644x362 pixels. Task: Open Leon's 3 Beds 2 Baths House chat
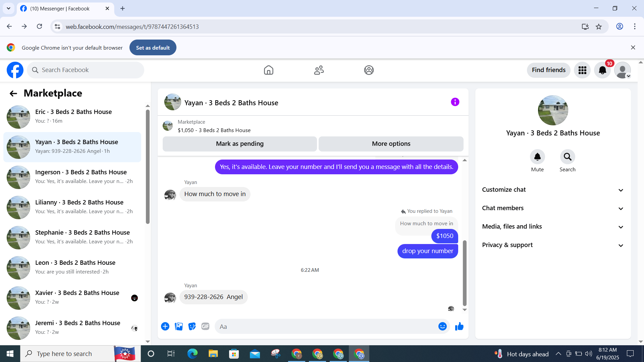coord(72,268)
